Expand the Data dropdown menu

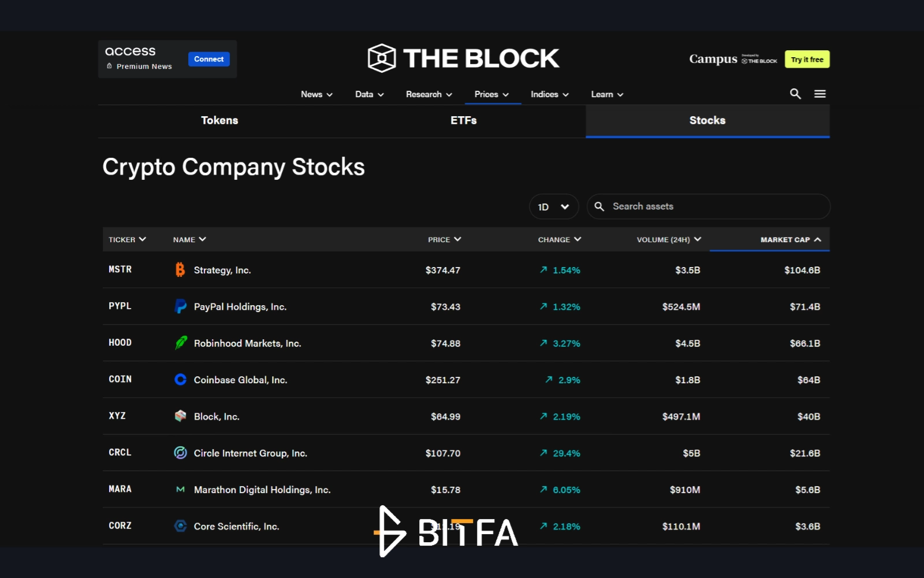click(370, 94)
